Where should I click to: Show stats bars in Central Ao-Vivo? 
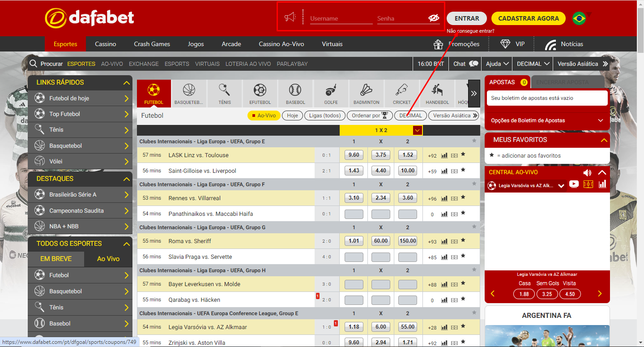coord(602,184)
